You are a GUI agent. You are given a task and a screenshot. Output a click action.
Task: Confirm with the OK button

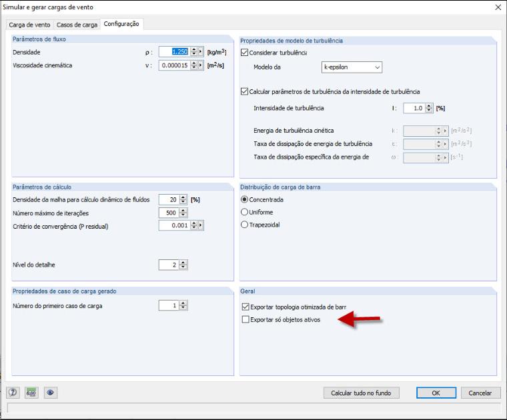pyautogui.click(x=436, y=393)
